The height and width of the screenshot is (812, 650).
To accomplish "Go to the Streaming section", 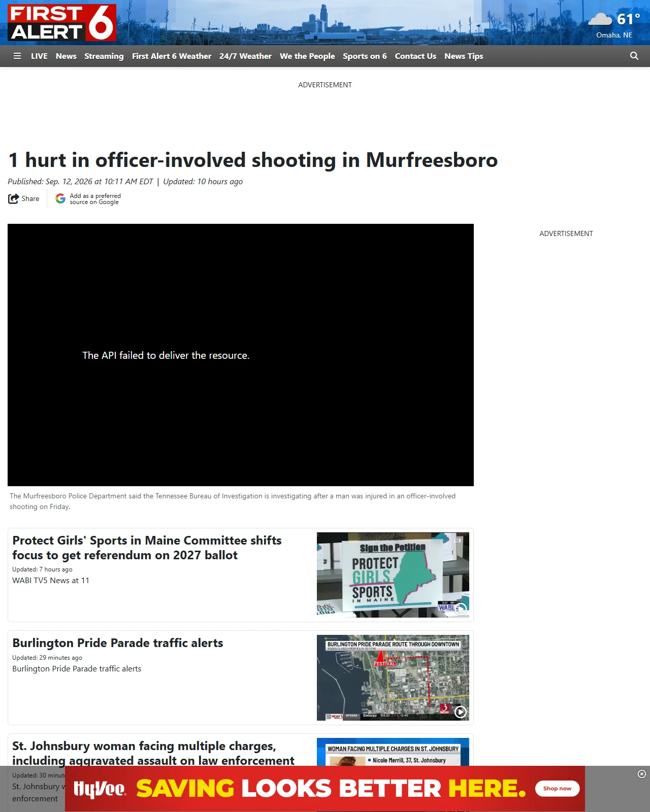I will pos(104,56).
